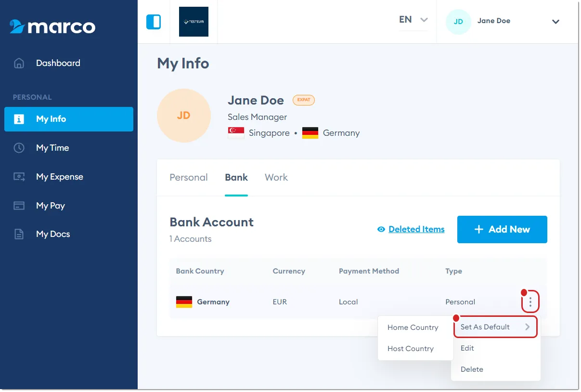Click the Currency column header
Image resolution: width=581 pixels, height=392 pixels.
tap(289, 271)
